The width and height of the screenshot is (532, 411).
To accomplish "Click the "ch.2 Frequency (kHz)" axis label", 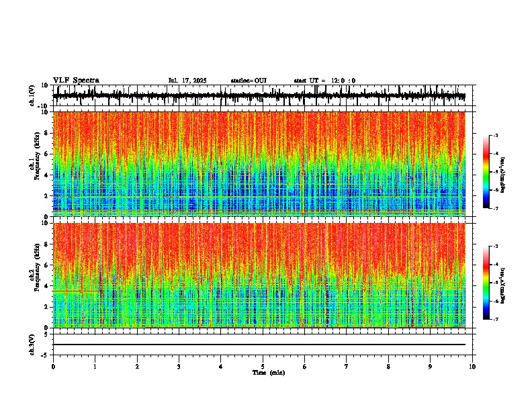I will coord(36,267).
